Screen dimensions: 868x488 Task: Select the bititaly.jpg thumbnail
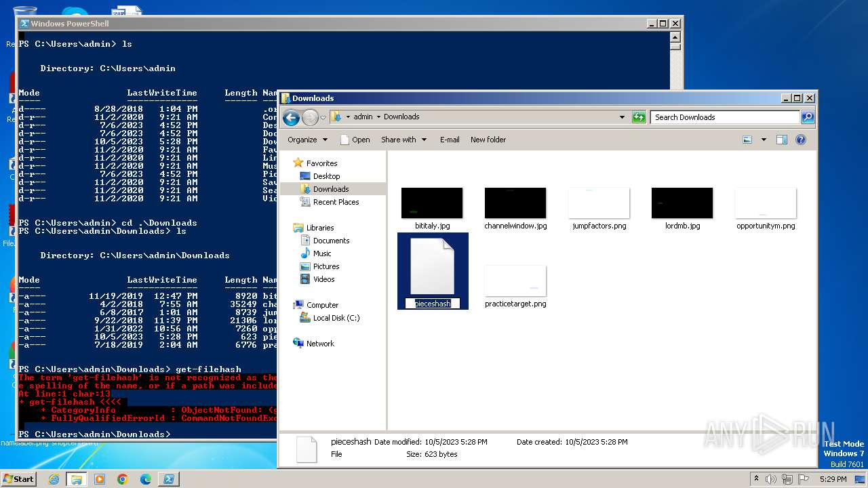tap(432, 203)
